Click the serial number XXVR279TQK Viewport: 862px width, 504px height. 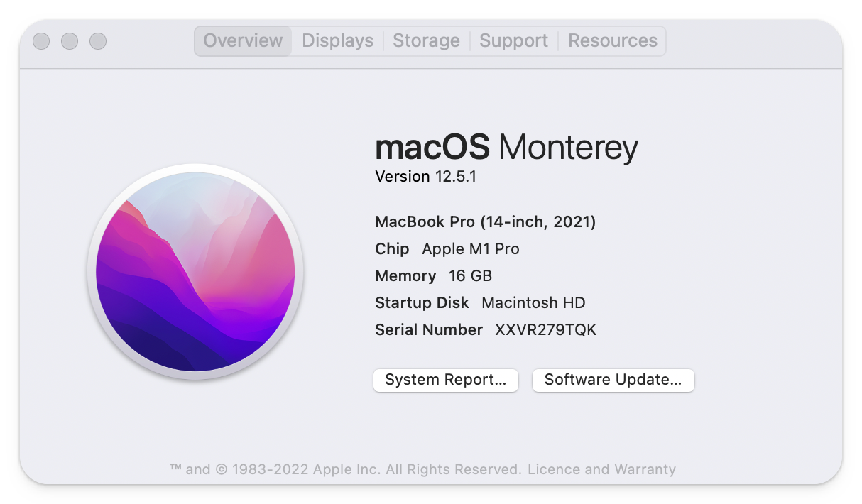point(545,329)
